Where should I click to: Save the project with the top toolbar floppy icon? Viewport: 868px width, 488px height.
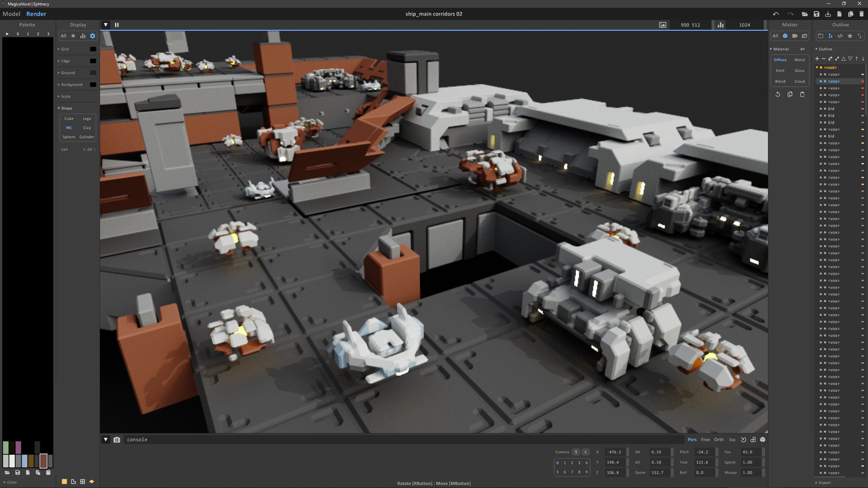point(816,14)
